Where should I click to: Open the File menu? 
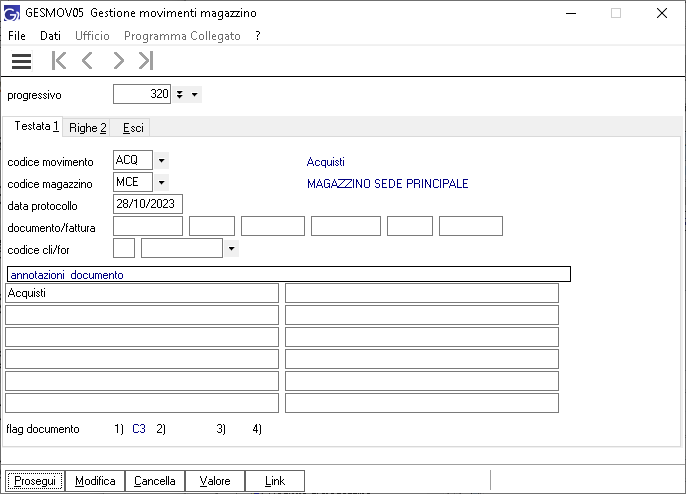coord(17,36)
